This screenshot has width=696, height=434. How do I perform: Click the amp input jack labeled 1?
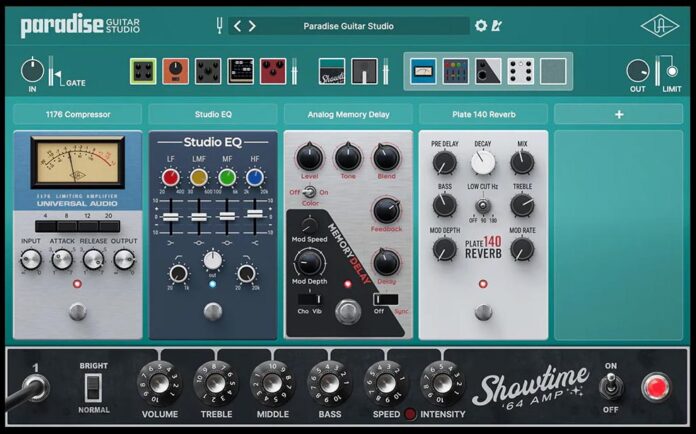(36, 387)
